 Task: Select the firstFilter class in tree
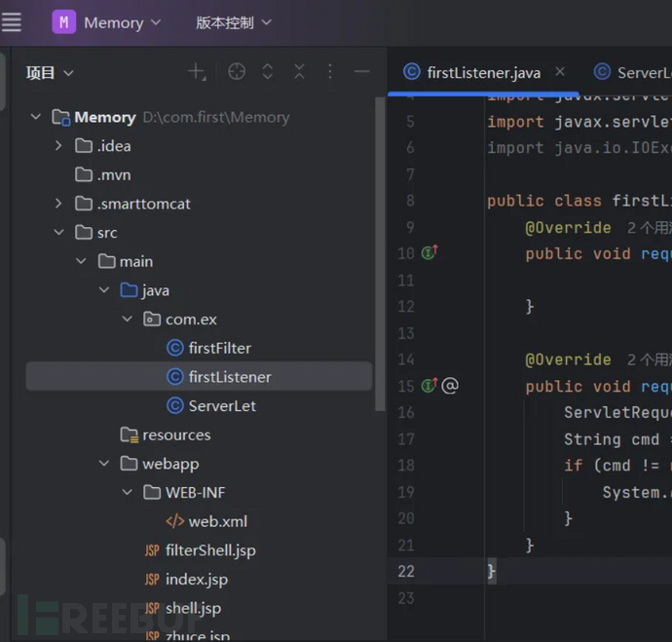click(219, 348)
